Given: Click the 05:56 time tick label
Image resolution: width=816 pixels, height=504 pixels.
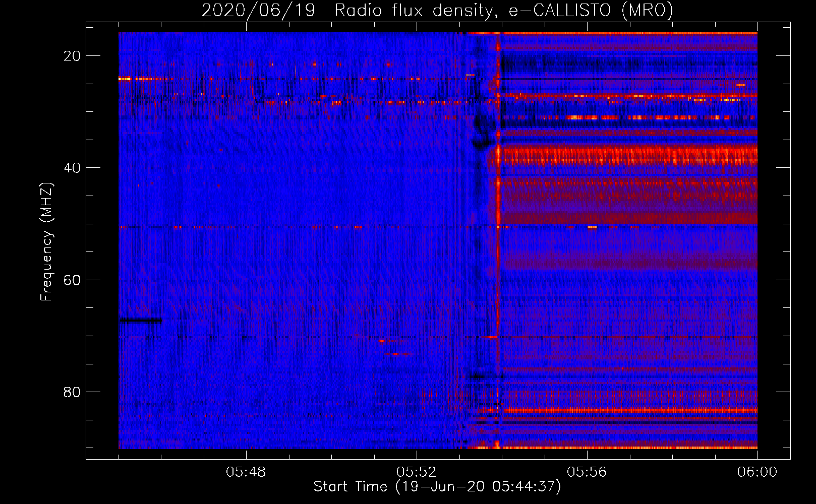Looking at the screenshot, I should (x=587, y=472).
